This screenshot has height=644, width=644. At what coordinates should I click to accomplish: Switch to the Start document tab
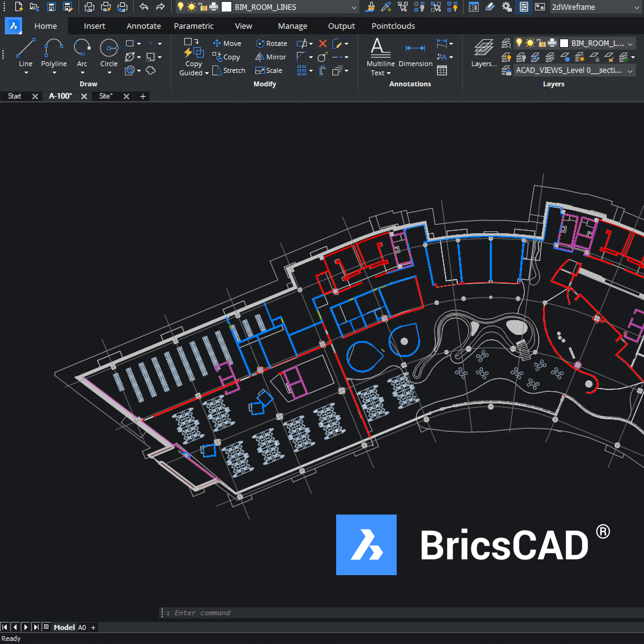coord(14,96)
